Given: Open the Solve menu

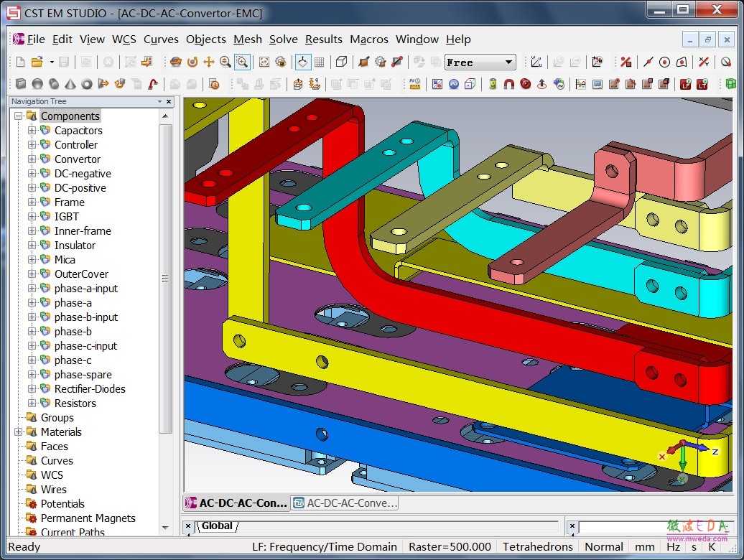Looking at the screenshot, I should [283, 39].
